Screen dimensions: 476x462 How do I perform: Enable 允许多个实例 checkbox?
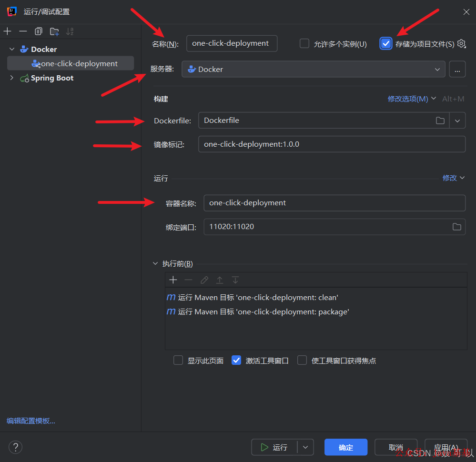click(304, 43)
